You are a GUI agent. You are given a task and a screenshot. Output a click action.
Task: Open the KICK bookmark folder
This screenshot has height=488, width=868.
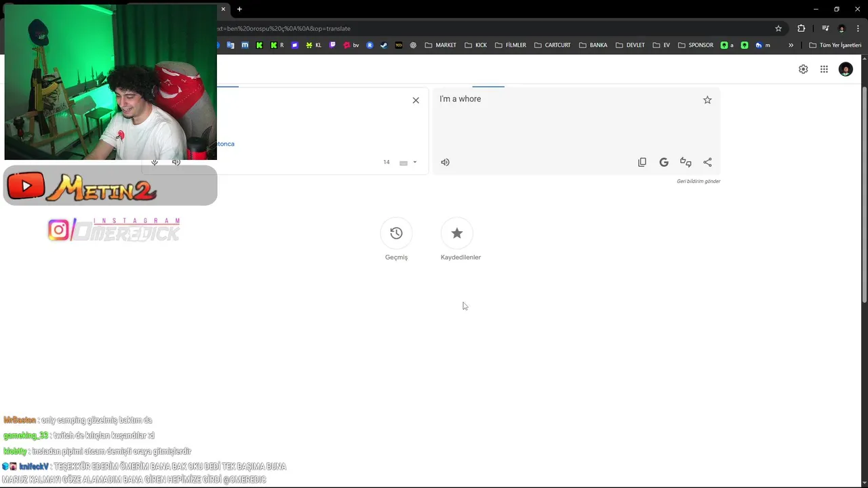pos(475,45)
